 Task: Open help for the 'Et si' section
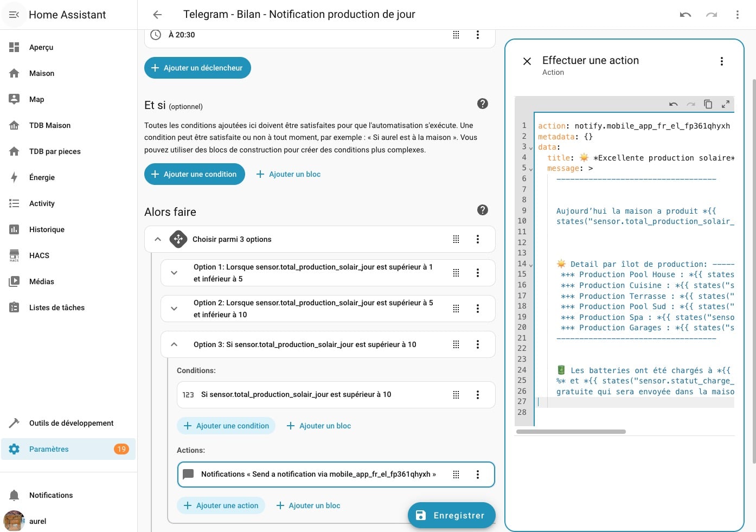click(x=482, y=104)
